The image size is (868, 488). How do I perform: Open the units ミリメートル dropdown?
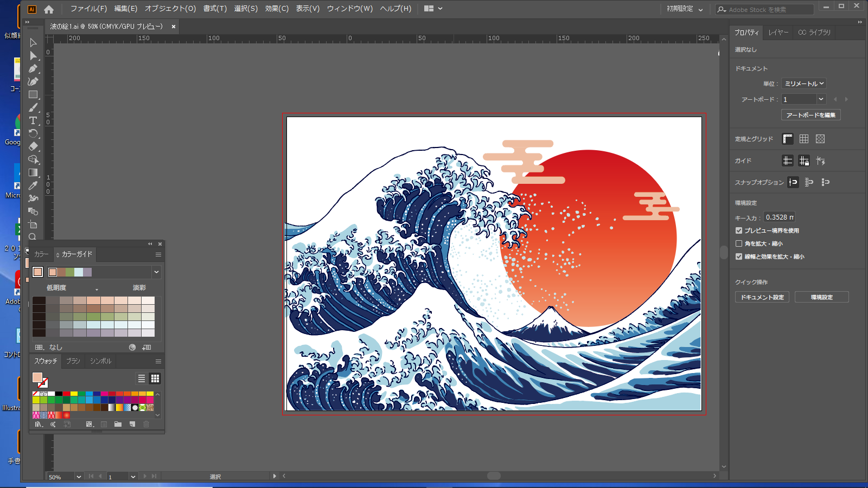804,84
